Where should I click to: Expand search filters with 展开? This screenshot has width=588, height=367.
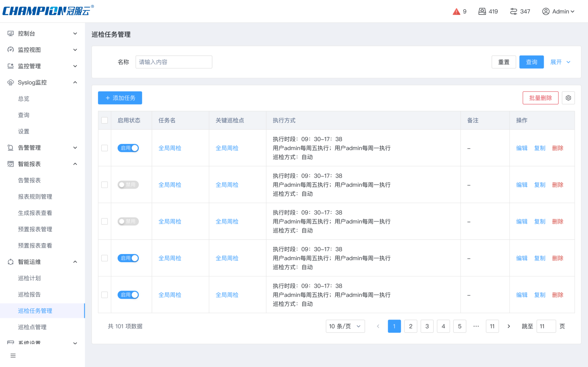coord(560,62)
